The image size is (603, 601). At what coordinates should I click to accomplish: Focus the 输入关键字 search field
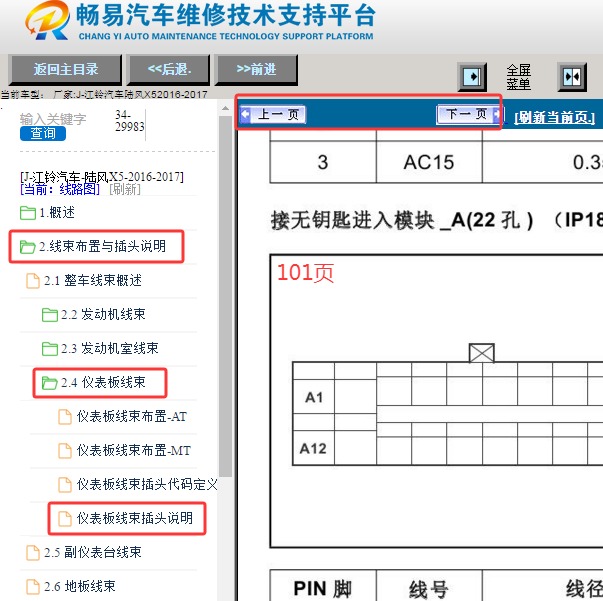coord(53,119)
